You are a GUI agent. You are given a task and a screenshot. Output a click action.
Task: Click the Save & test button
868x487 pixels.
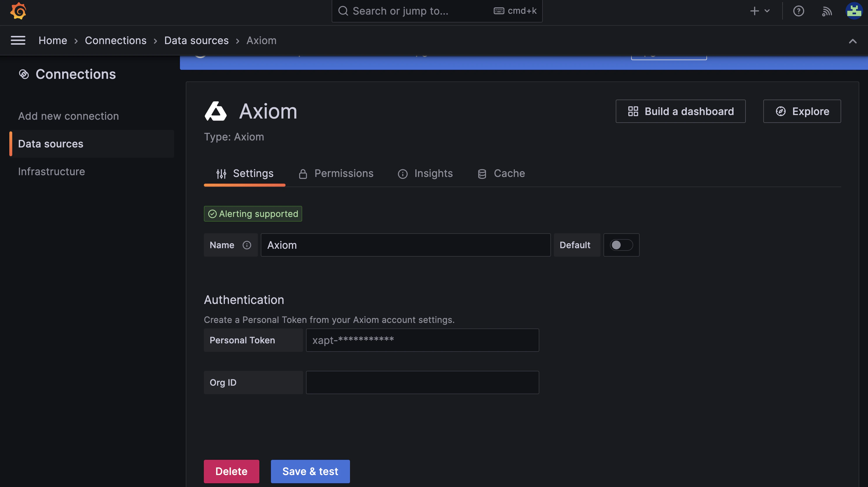tap(310, 471)
